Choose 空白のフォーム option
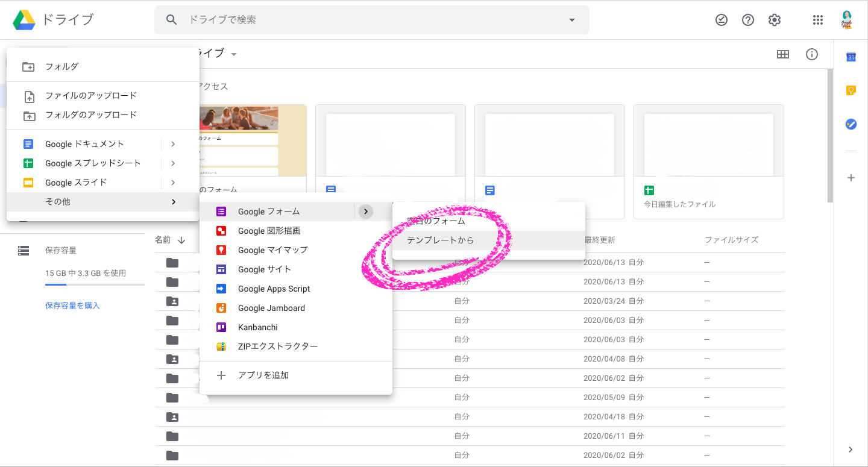The image size is (868, 467). [x=488, y=221]
